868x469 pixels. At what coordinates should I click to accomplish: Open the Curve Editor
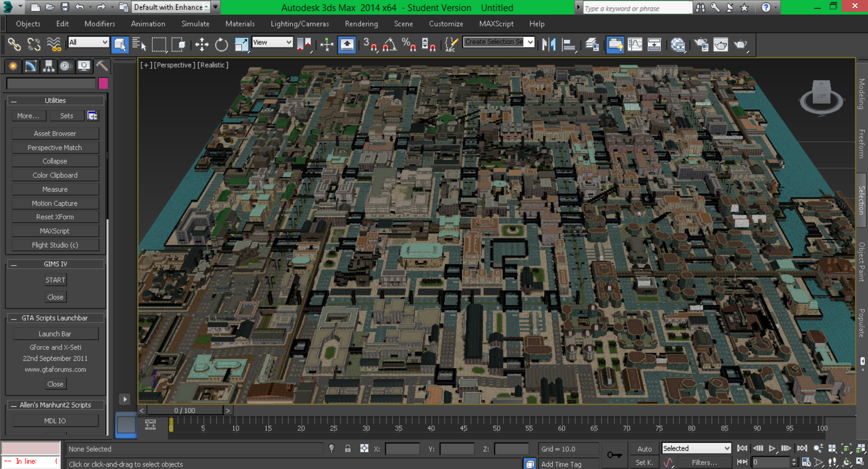click(x=635, y=45)
